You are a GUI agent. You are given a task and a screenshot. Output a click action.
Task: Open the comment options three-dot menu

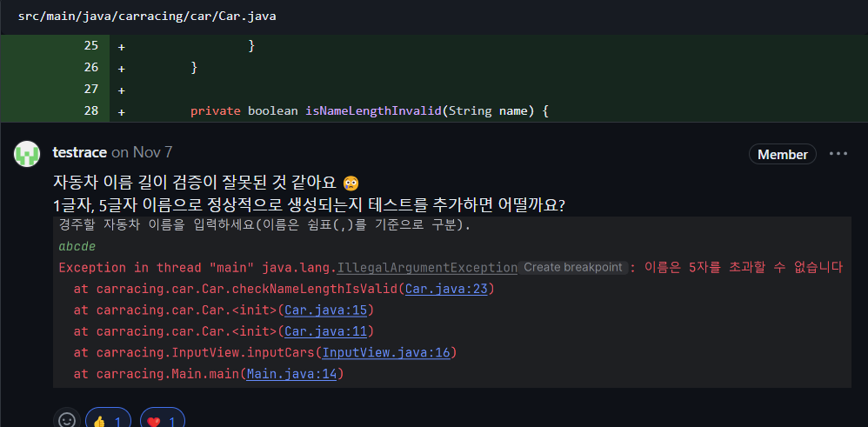pyautogui.click(x=838, y=154)
